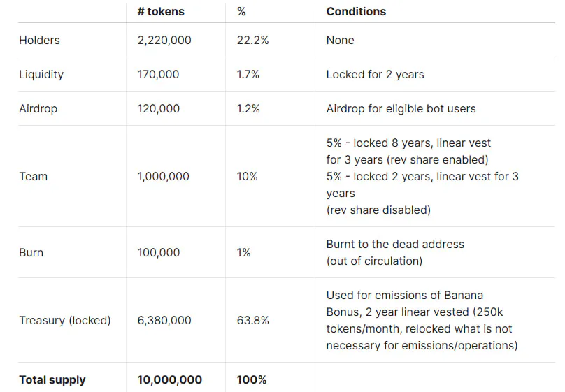Select the 'Holders' row label
Screen dimensions: 565x392
39,40
